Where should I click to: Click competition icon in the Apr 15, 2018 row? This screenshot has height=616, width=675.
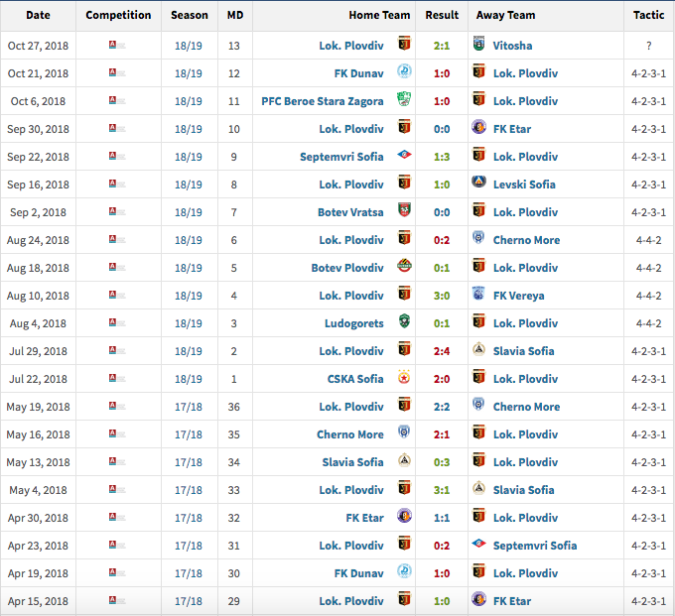114,601
